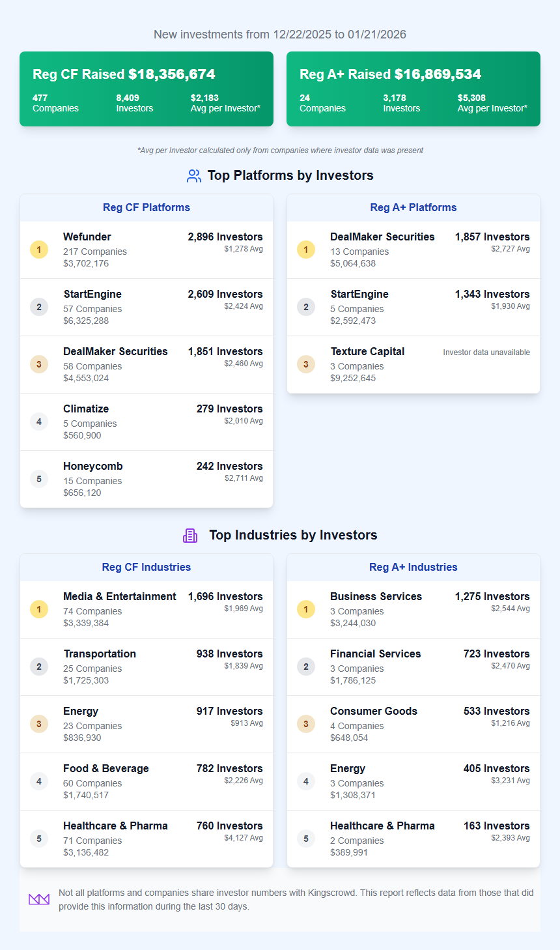Open the Media & Entertainment industry entry
Screen dimensions: 560x950
coord(120,597)
